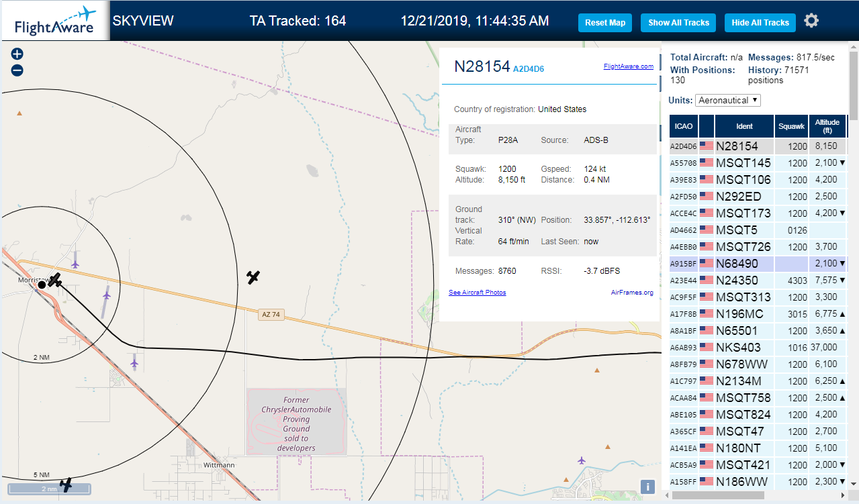The height and width of the screenshot is (504, 859).
Task: Select aircraft row N180NT
Action: click(x=758, y=448)
